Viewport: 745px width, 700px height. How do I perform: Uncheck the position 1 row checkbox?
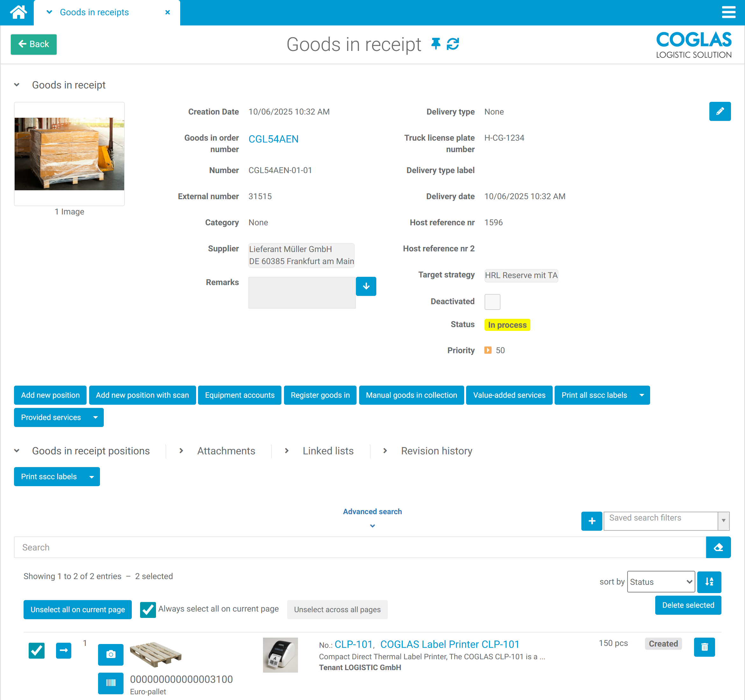[x=37, y=650]
